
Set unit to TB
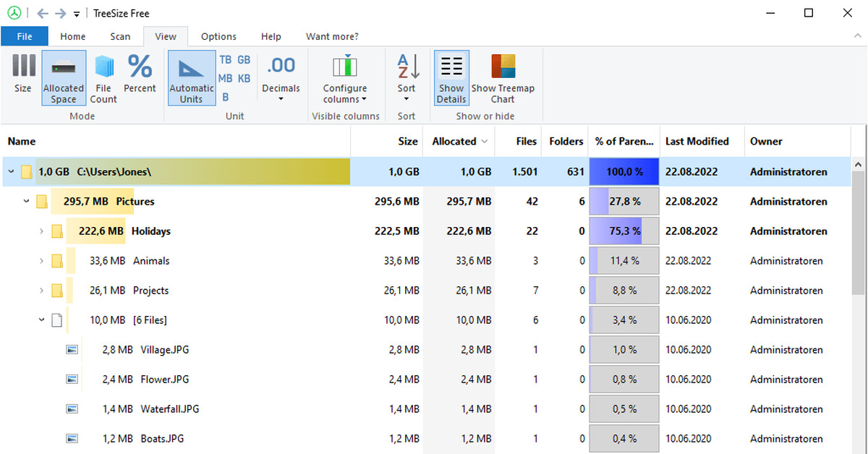click(x=226, y=60)
